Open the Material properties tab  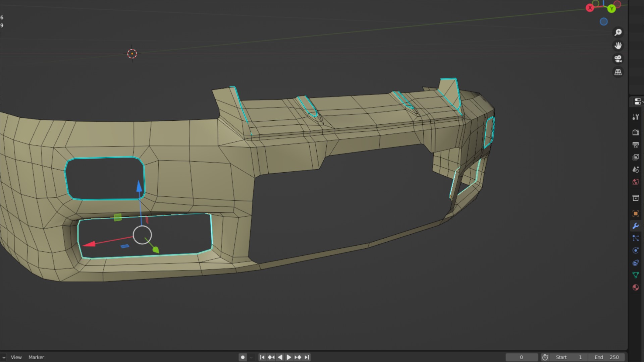[636, 288]
